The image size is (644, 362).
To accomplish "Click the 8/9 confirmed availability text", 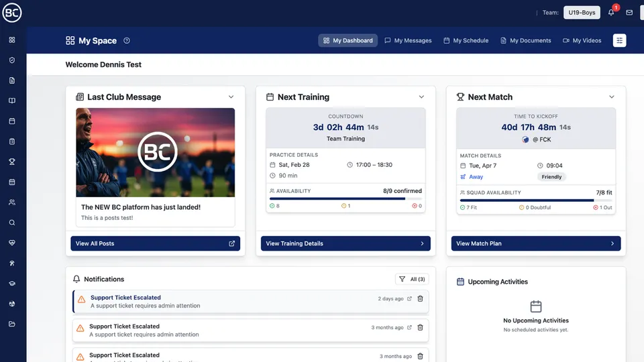I will tap(402, 191).
